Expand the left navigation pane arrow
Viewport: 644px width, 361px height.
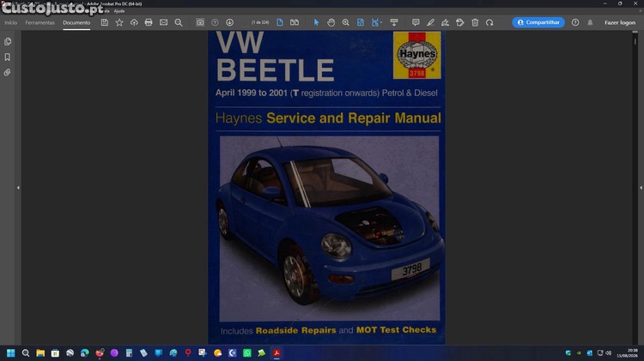[x=18, y=188]
